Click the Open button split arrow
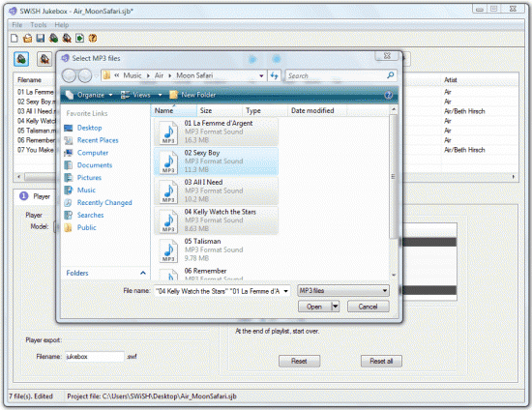 click(336, 307)
